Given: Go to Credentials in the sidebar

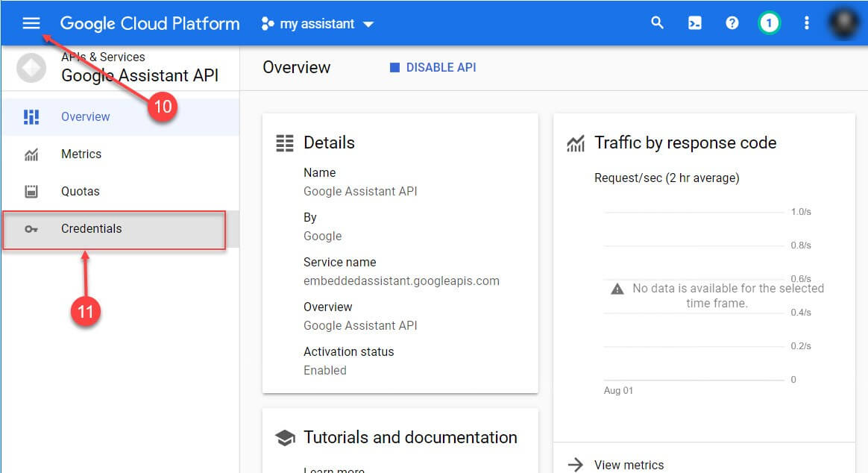Looking at the screenshot, I should point(91,228).
